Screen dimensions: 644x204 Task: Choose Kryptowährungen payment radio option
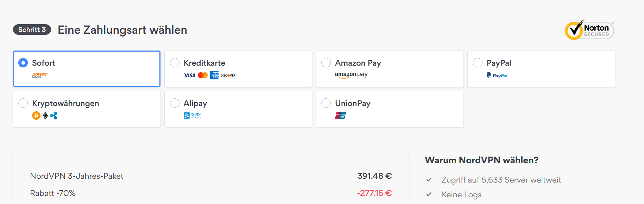tap(23, 103)
